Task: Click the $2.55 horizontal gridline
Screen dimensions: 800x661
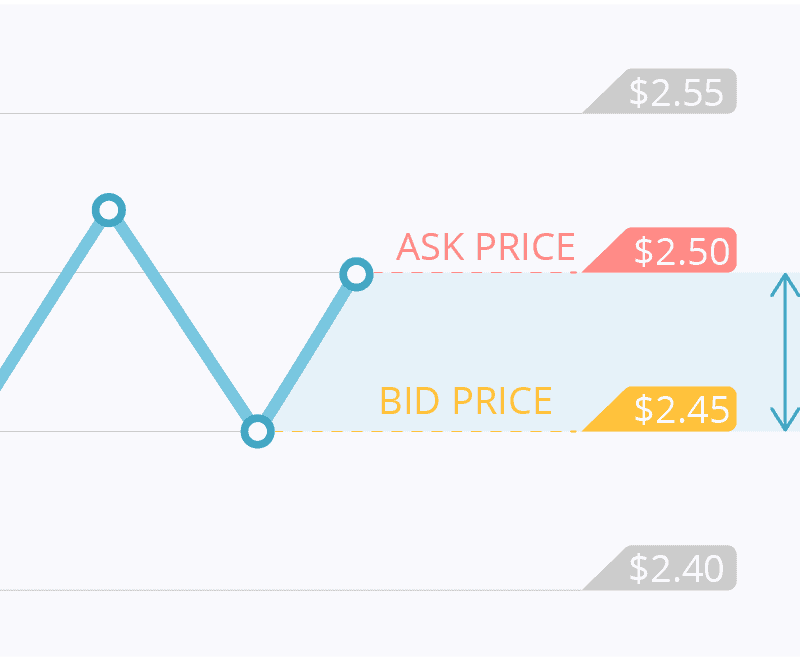Action: pos(291,113)
